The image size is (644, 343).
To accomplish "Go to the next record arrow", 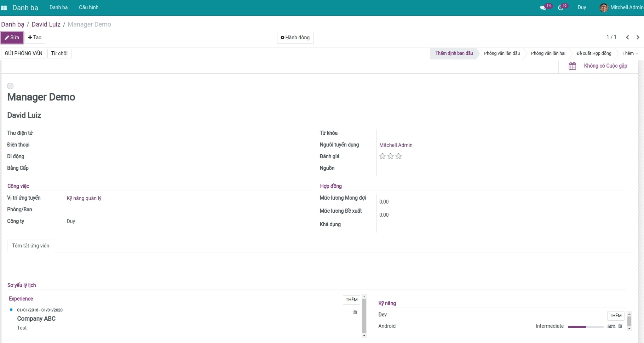I will tap(638, 38).
